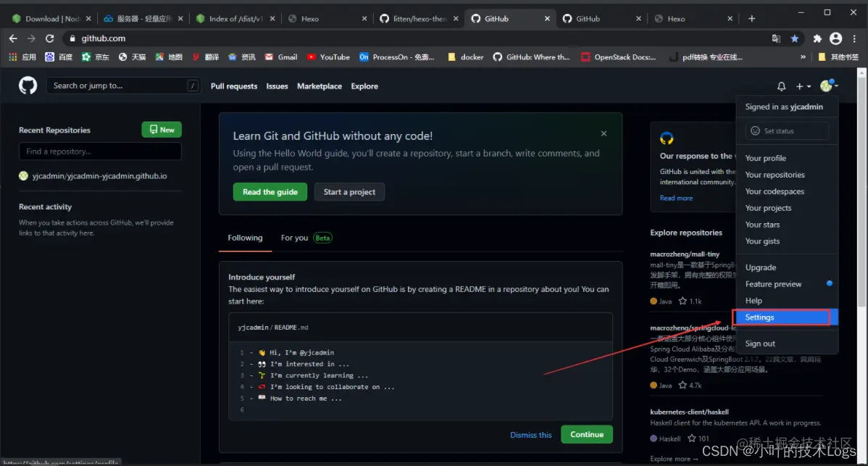The height and width of the screenshot is (466, 868).
Task: Click the Continue button
Action: pos(587,434)
